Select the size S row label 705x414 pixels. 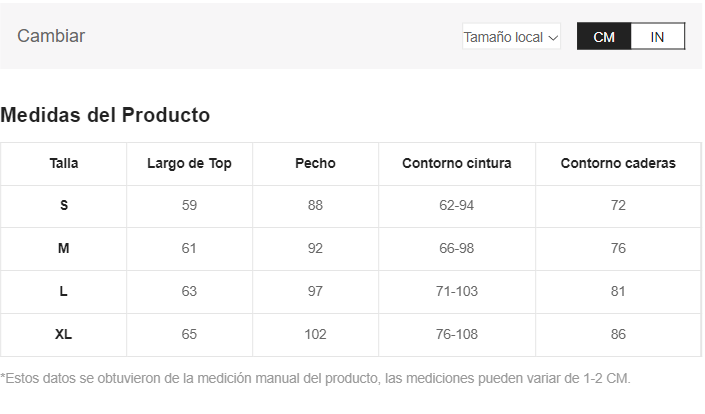[x=64, y=205]
